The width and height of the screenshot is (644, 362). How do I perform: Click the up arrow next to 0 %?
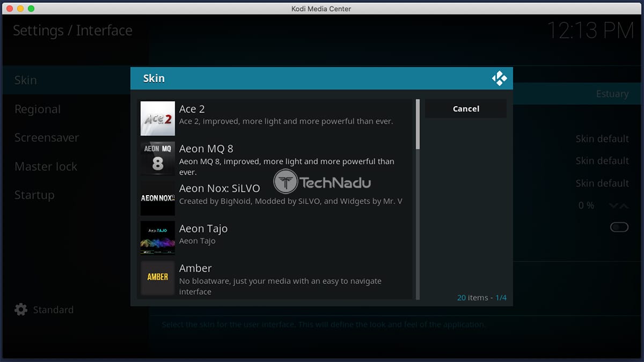click(x=624, y=205)
